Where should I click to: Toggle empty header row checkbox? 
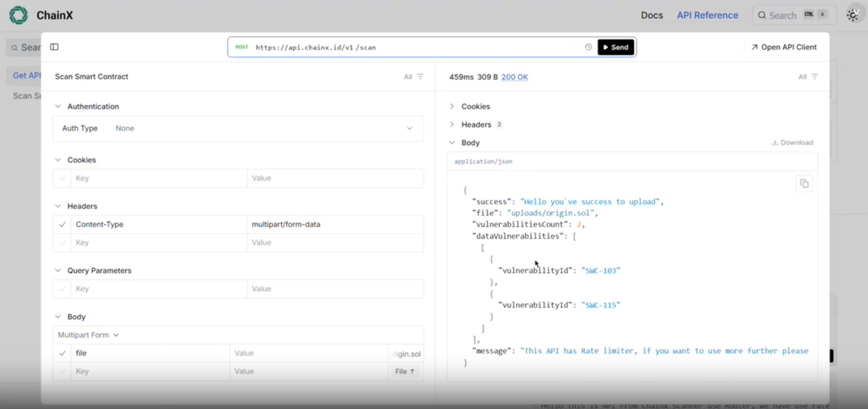[62, 242]
